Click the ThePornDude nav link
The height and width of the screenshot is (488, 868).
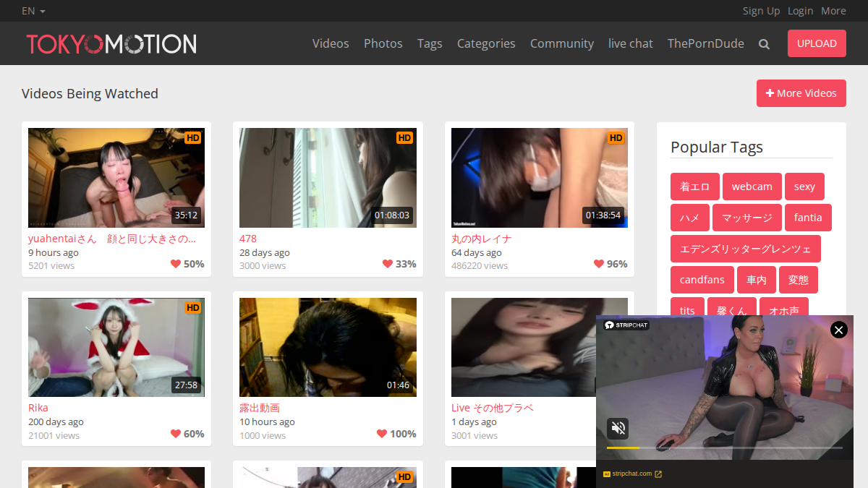(x=706, y=43)
